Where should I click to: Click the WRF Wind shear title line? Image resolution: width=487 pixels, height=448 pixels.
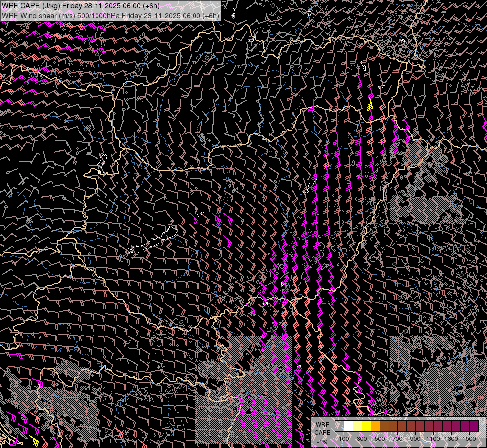tap(110, 15)
